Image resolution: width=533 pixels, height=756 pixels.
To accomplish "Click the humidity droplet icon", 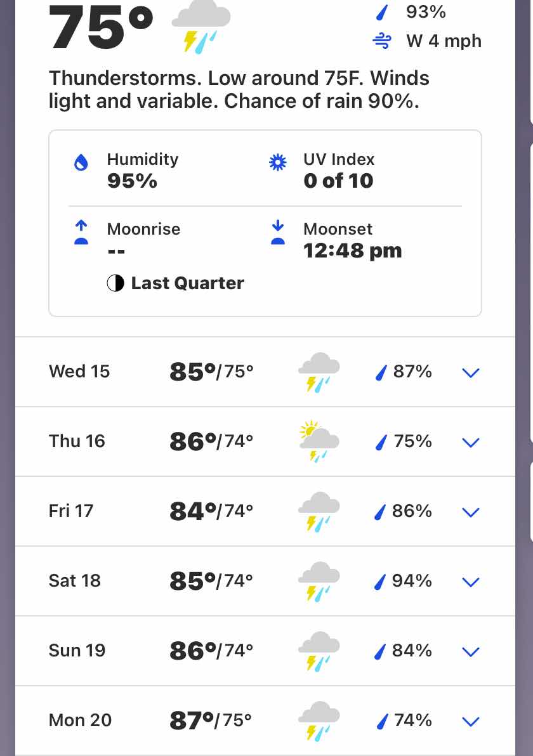I will pos(81,162).
